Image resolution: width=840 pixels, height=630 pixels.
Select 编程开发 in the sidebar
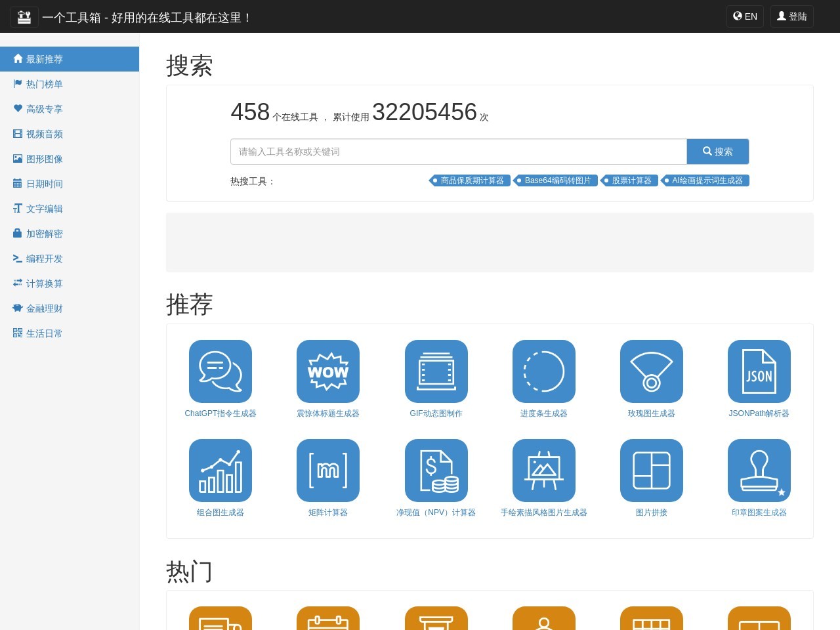[x=44, y=259]
